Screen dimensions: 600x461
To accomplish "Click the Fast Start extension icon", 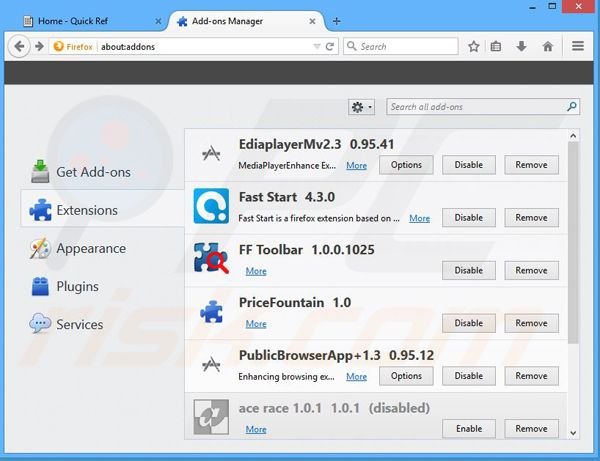I will point(211,206).
